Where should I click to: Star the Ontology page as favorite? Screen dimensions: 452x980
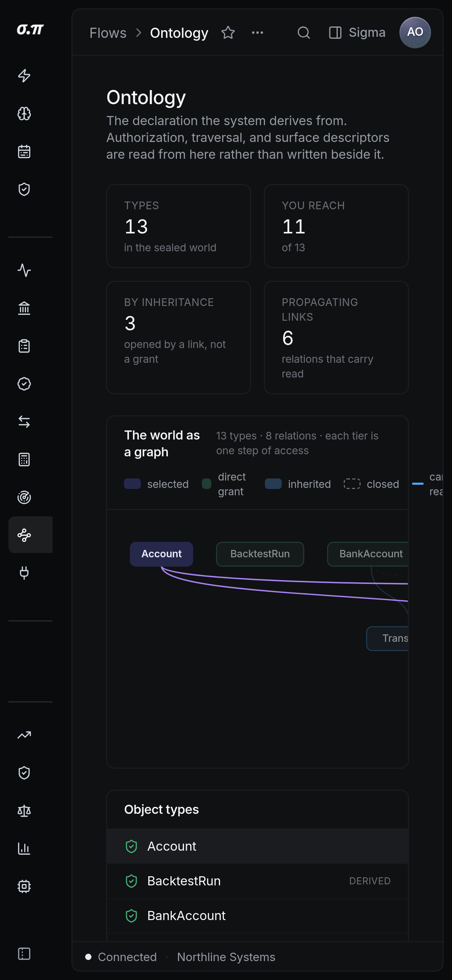(228, 33)
